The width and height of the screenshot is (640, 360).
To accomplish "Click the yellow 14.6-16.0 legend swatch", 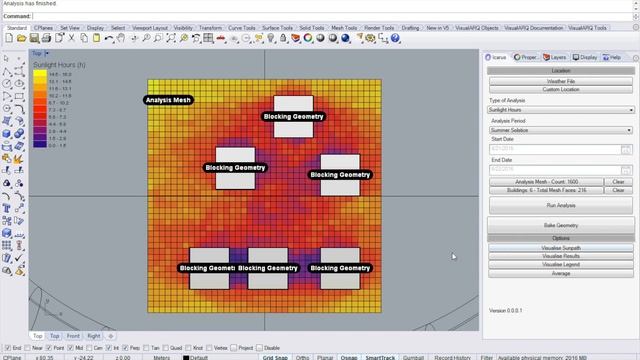I will coord(40,74).
